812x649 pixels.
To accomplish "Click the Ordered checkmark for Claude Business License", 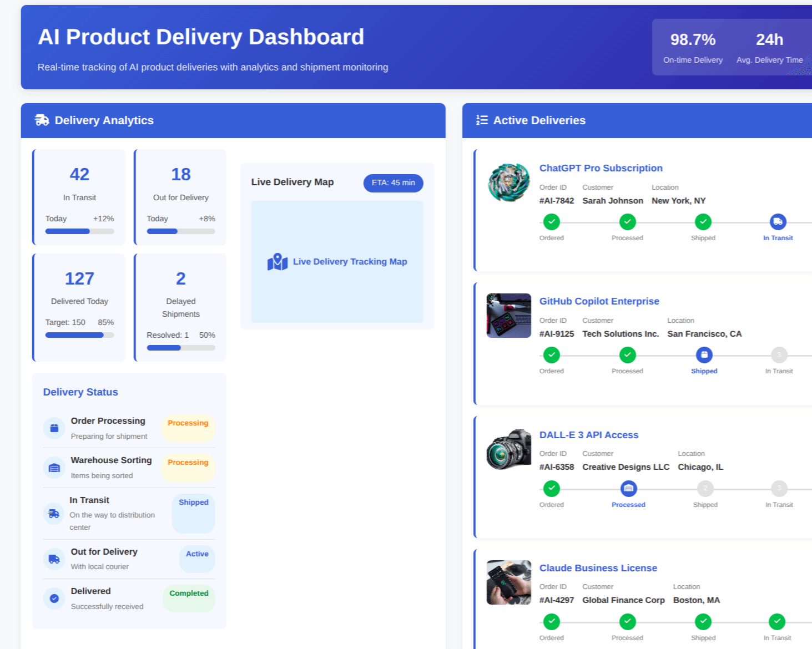I will tap(552, 622).
